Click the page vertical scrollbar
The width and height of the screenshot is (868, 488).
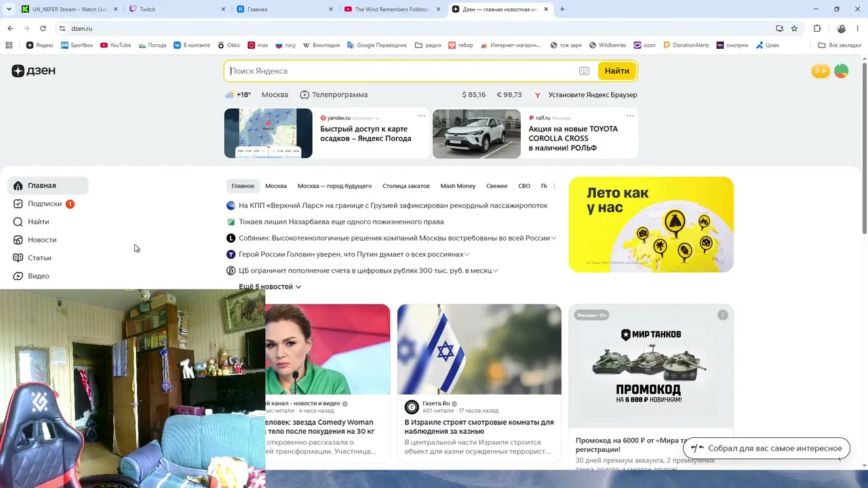pyautogui.click(x=864, y=149)
